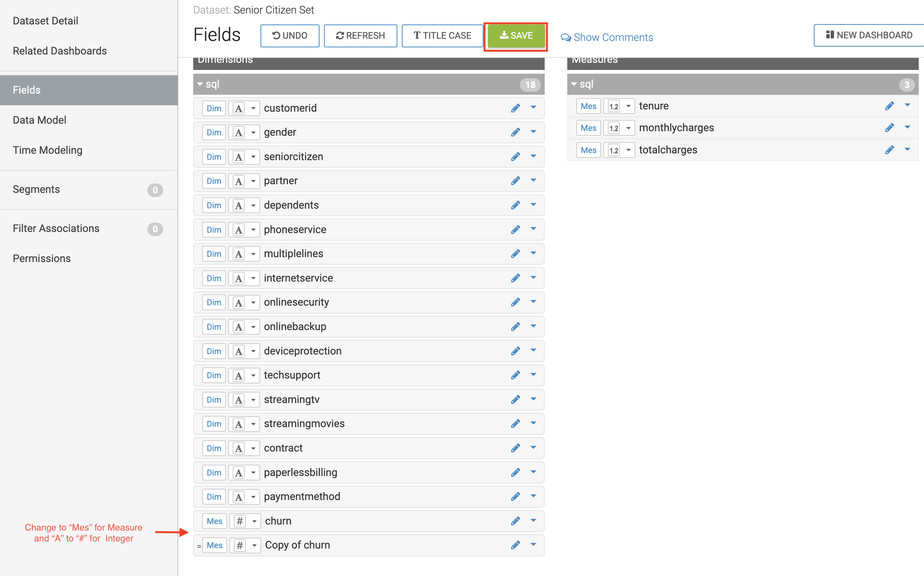Edit the churn field via pencil icon

click(515, 521)
